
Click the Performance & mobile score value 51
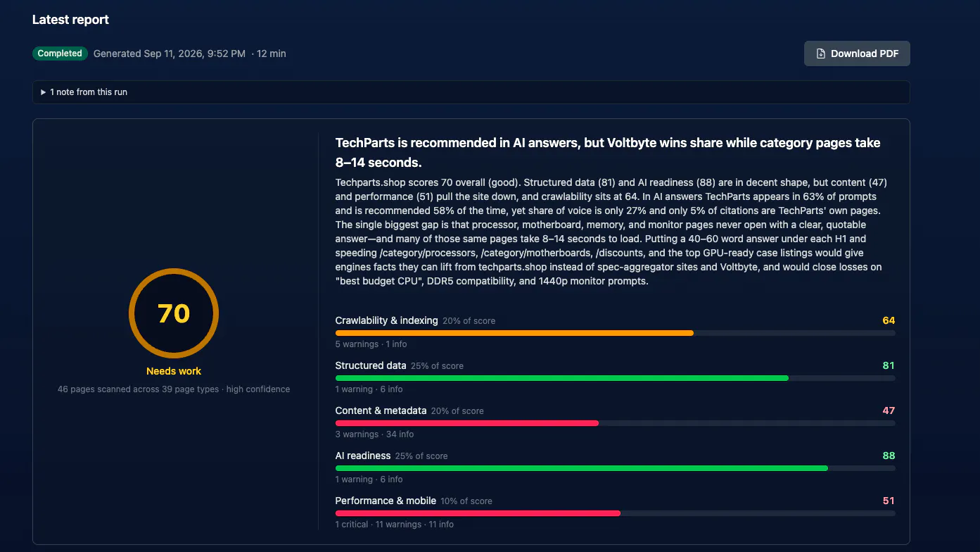889,501
